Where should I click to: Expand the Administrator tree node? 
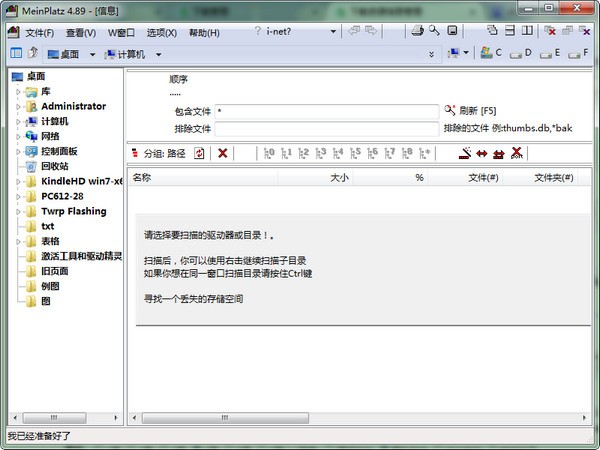tap(18, 107)
